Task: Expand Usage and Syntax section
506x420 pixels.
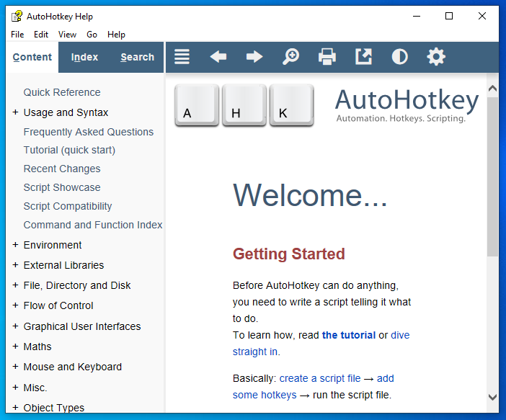Action: [x=15, y=112]
